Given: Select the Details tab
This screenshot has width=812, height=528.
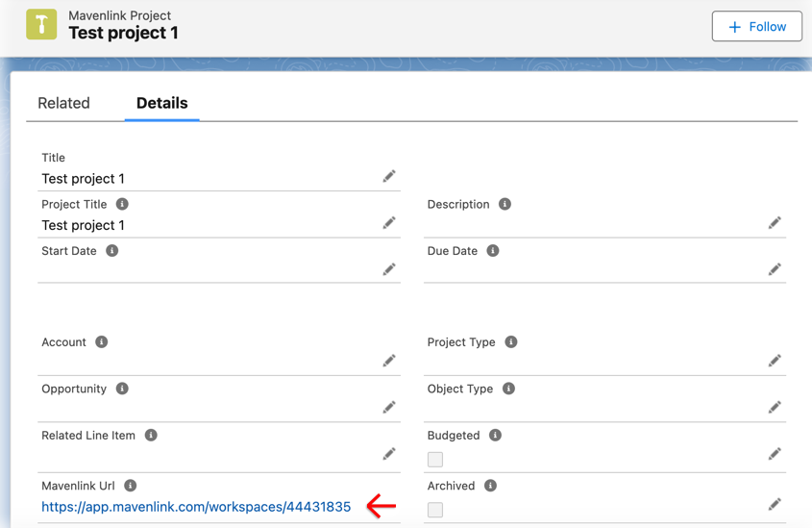Looking at the screenshot, I should click(x=162, y=103).
